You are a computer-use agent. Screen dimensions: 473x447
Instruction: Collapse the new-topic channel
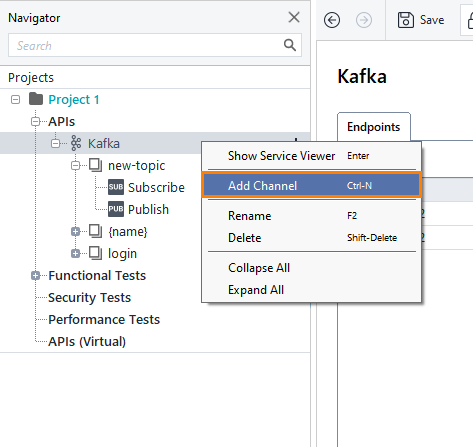[x=76, y=166]
